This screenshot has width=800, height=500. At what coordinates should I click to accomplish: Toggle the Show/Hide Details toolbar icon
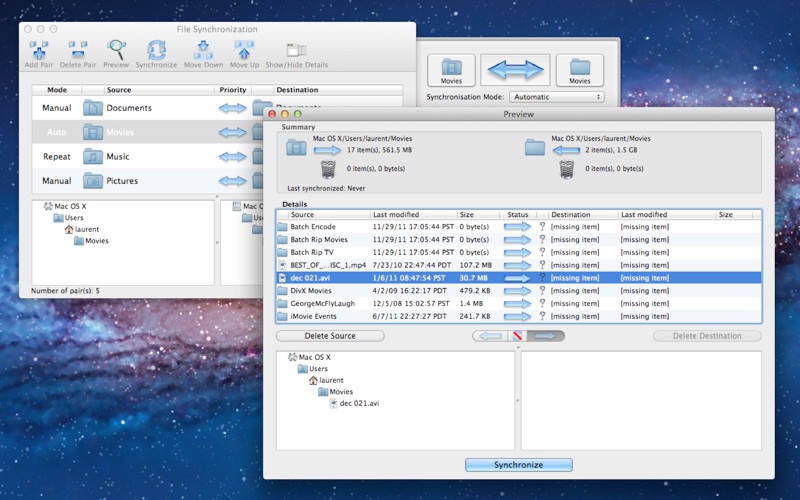pos(296,50)
